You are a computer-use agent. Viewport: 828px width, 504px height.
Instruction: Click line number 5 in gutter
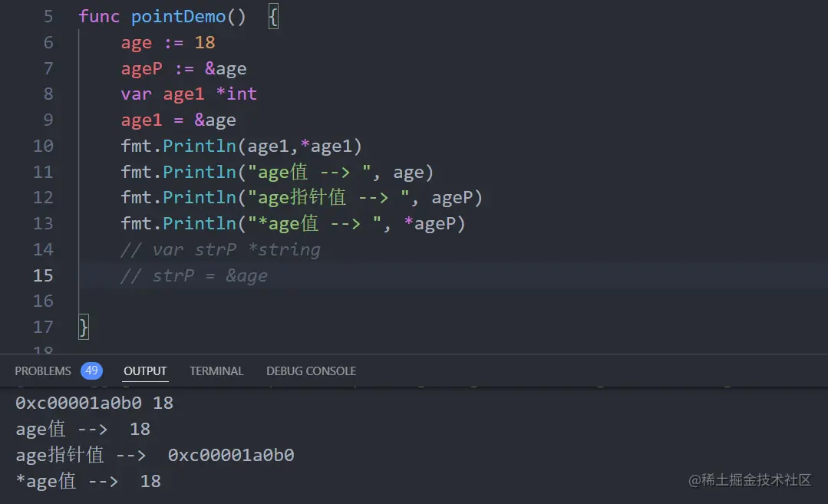pyautogui.click(x=48, y=16)
